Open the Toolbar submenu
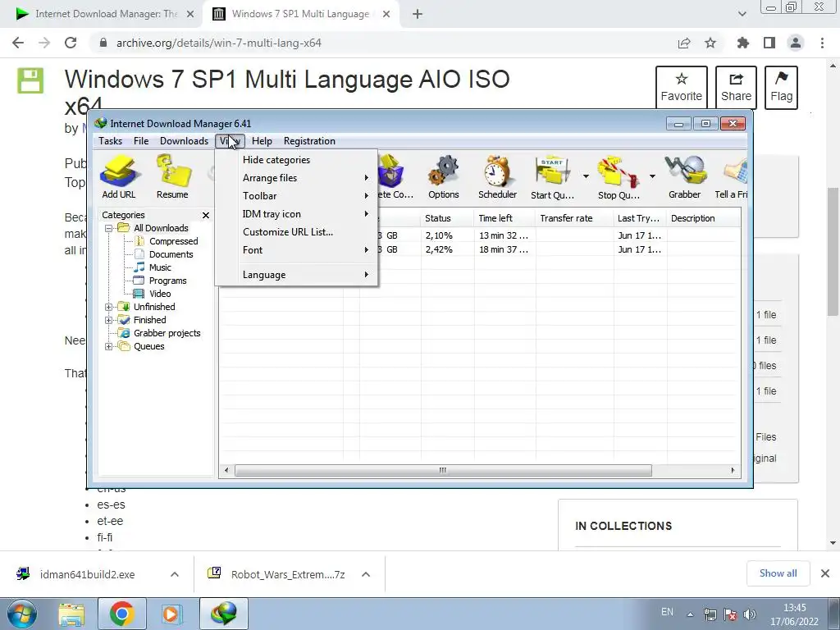The image size is (840, 630). pos(297,196)
